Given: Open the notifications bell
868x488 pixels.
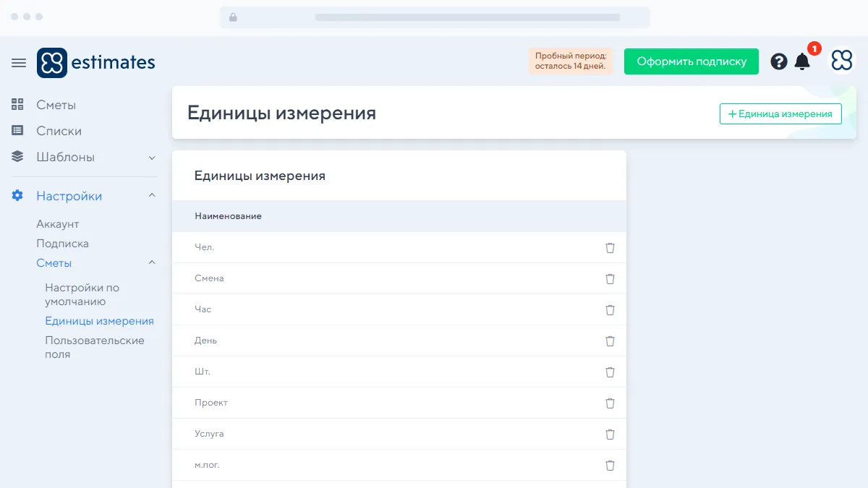Looking at the screenshot, I should (802, 62).
